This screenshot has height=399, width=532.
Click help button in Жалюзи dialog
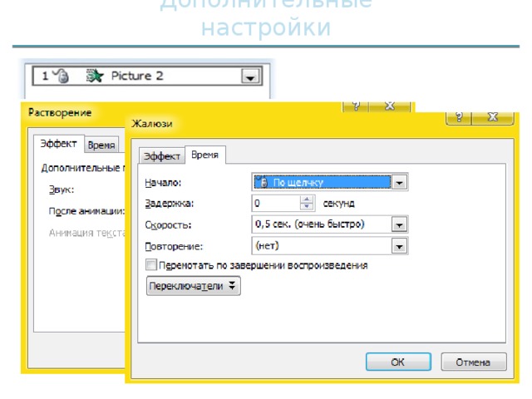[459, 118]
